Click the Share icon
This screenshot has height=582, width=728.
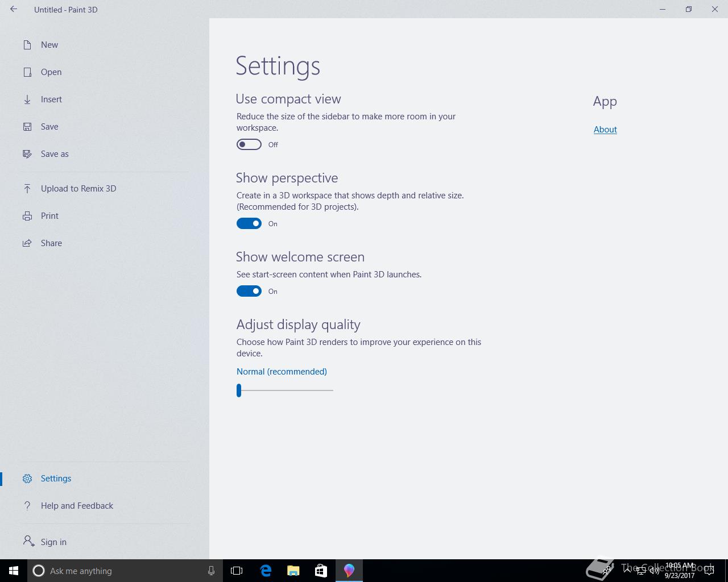tap(27, 243)
